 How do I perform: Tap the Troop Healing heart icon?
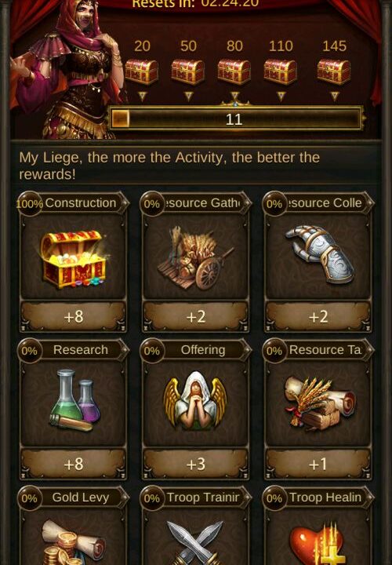(x=317, y=544)
